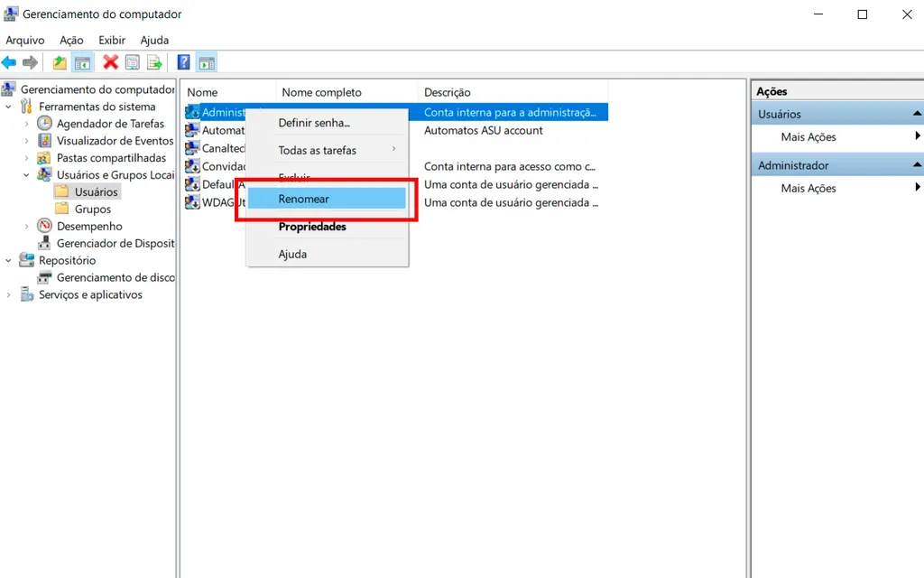This screenshot has width=924, height=578.
Task: Click the Properties toolbar icon
Action: click(133, 62)
